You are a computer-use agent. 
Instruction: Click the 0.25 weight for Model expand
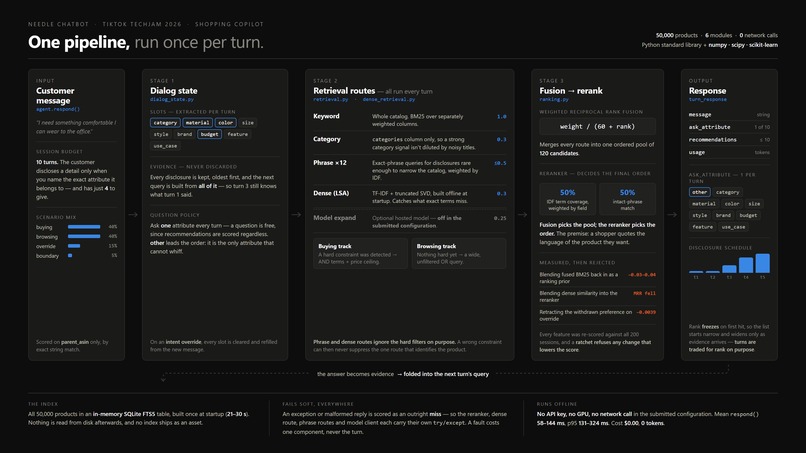[x=500, y=218]
